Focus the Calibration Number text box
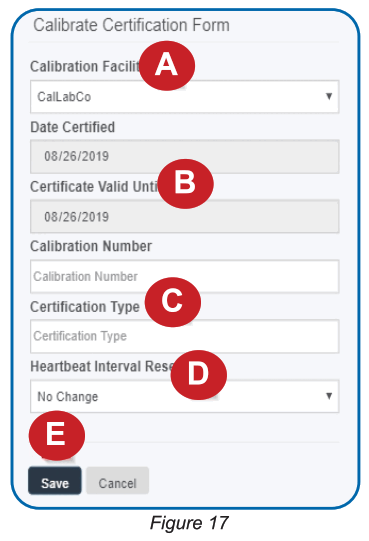Viewport: 369px width, 541px height. coord(185,276)
